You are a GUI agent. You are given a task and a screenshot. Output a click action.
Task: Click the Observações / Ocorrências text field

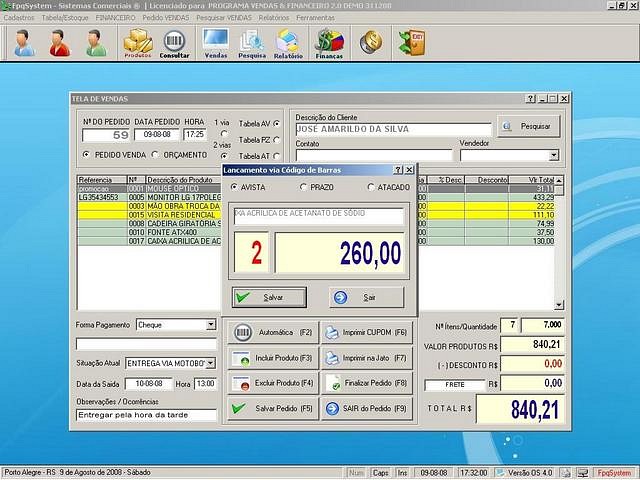(x=146, y=415)
